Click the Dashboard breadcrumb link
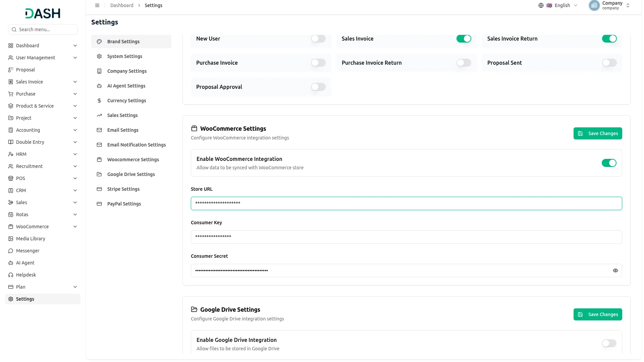The width and height of the screenshot is (644, 362). pos(121,5)
